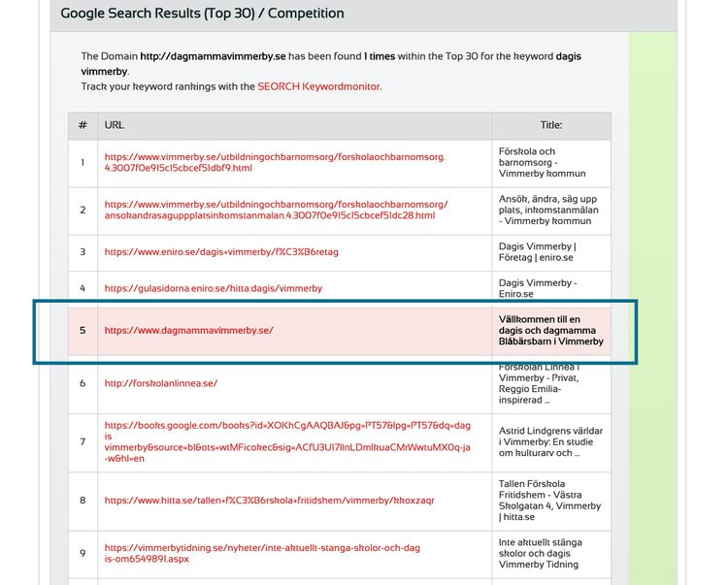Click the # column header
The image size is (728, 585).
coord(83,125)
